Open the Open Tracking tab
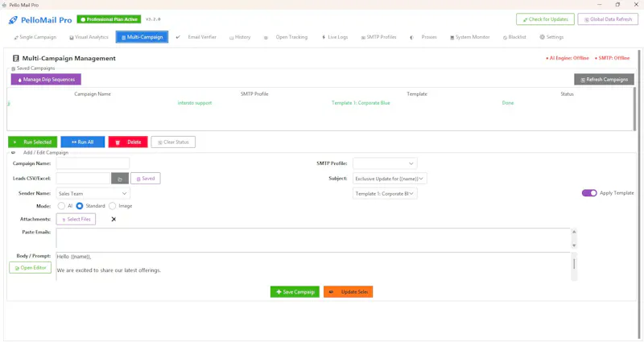Image resolution: width=644 pixels, height=342 pixels. (291, 37)
